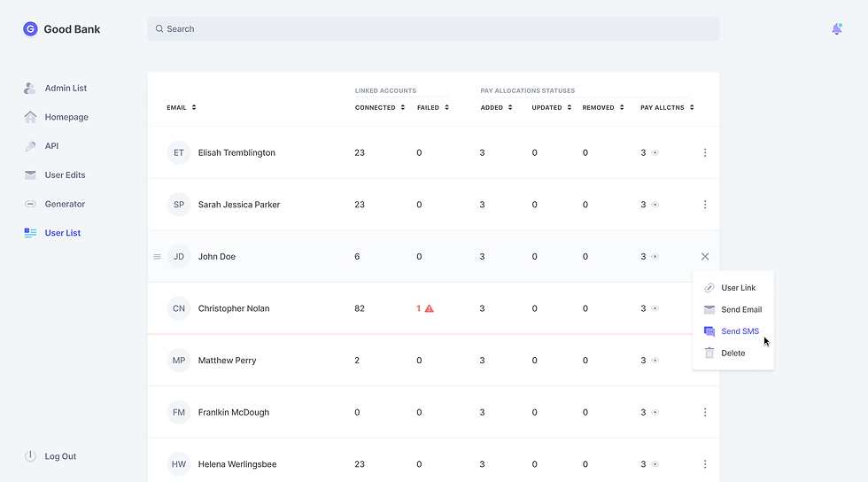This screenshot has height=482, width=868.
Task: Click the name Helena Werlingsbee
Action: click(x=237, y=464)
